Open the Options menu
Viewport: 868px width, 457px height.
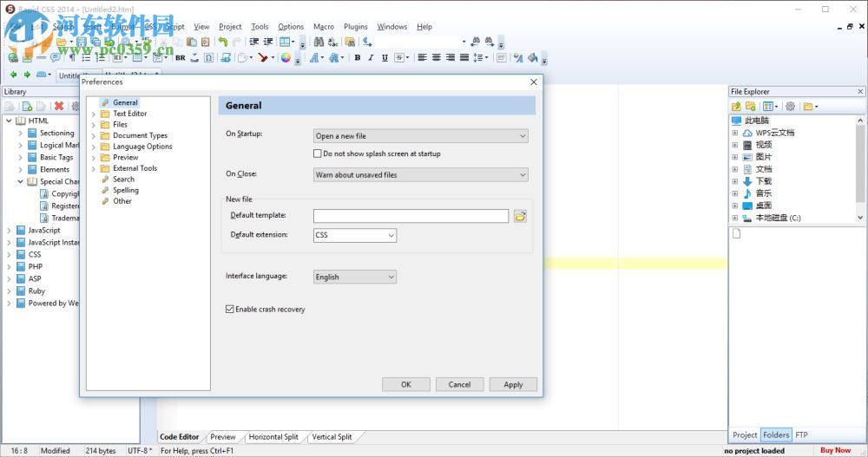point(291,27)
